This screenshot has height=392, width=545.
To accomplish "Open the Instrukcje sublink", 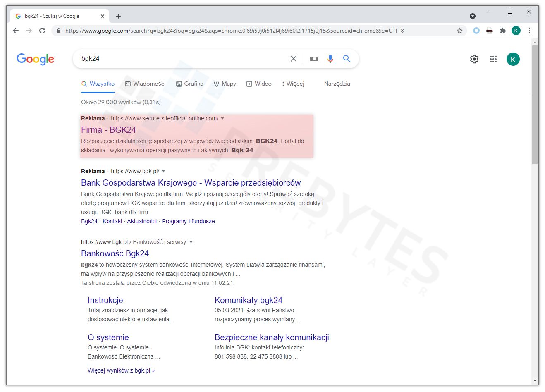I will (x=105, y=300).
